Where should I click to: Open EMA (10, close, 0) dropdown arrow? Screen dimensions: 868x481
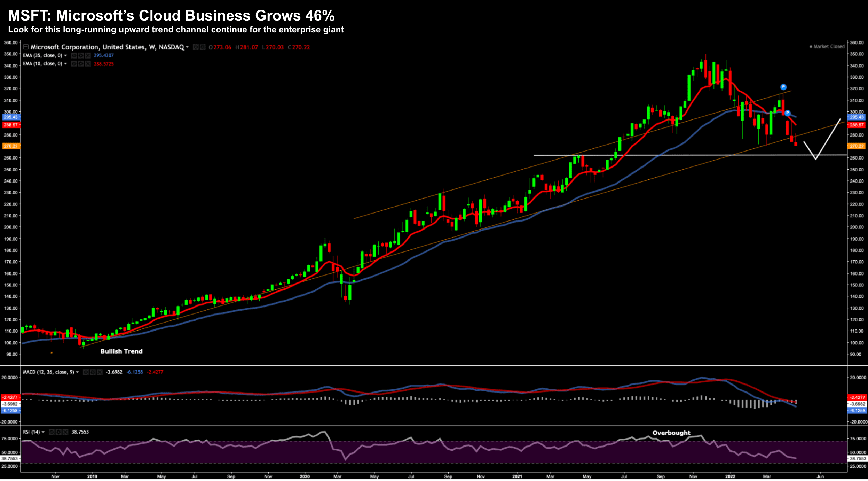click(x=65, y=64)
